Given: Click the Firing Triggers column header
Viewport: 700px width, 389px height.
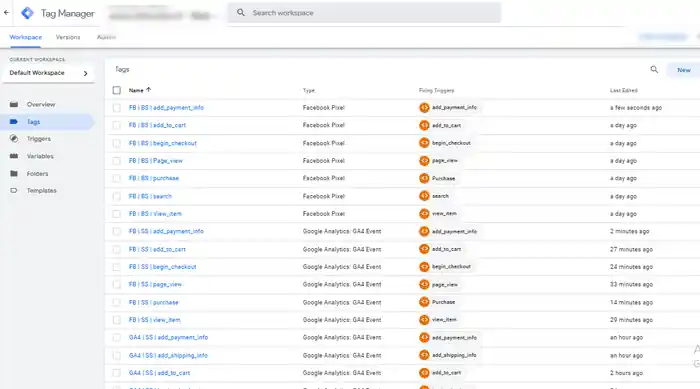Looking at the screenshot, I should [x=436, y=90].
